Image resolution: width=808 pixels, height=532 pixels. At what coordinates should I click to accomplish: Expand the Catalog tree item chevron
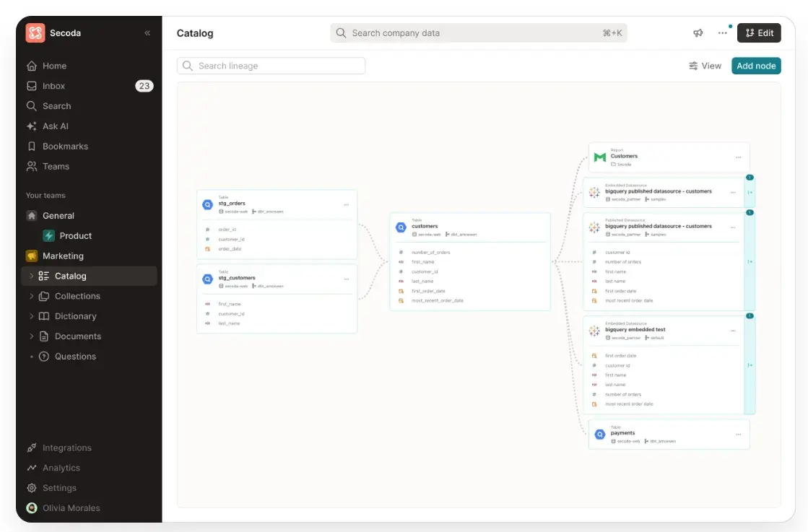[x=31, y=276]
